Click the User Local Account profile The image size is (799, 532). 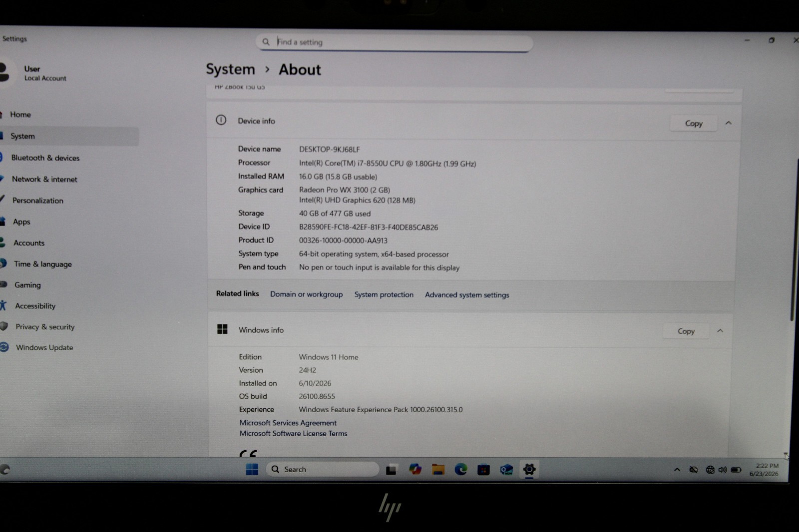(35, 73)
